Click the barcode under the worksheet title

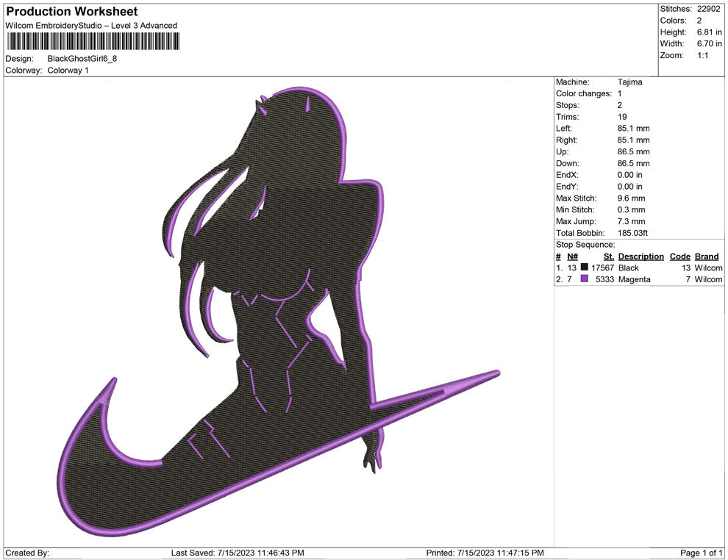coord(93,41)
